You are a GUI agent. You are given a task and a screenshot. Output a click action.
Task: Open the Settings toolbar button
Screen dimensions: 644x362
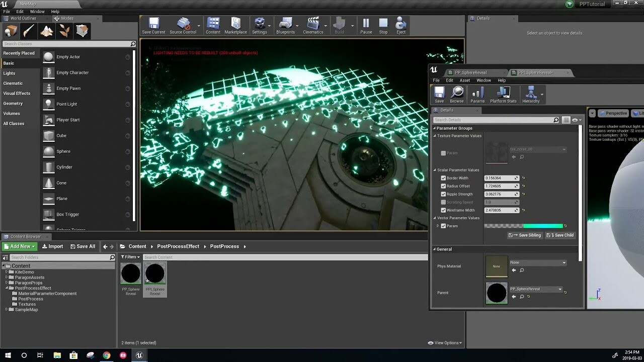260,26
